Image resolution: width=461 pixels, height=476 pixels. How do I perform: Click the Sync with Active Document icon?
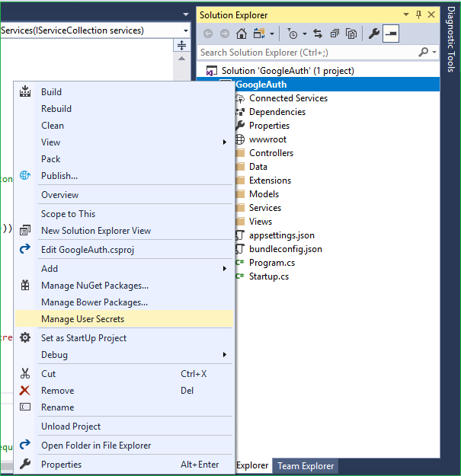[x=317, y=34]
